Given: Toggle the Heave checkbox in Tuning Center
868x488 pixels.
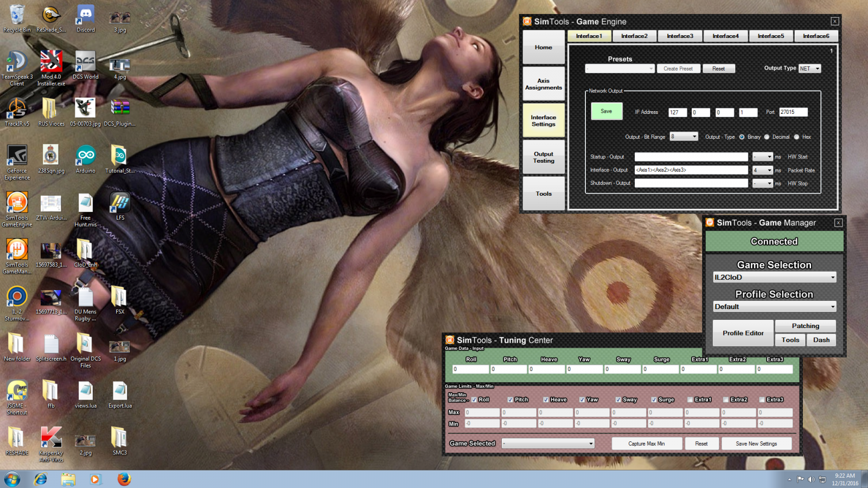Looking at the screenshot, I should 546,400.
